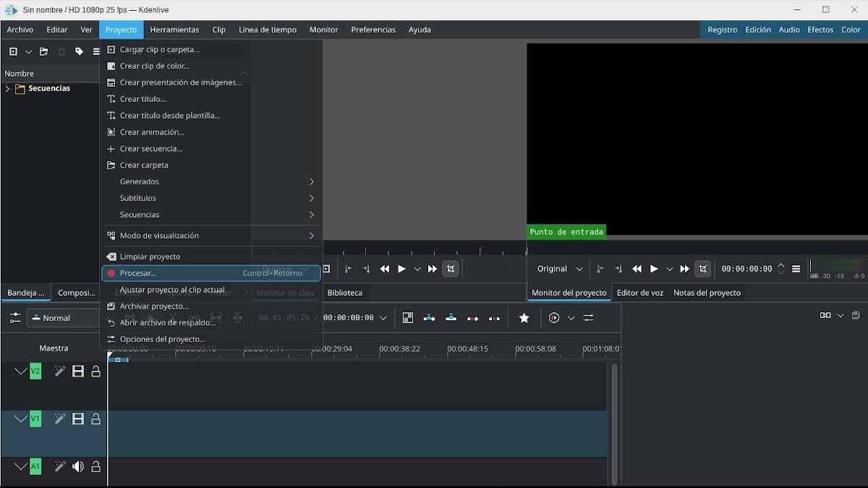868x488 pixels.
Task: Open effects wand on track V2
Action: 60,372
